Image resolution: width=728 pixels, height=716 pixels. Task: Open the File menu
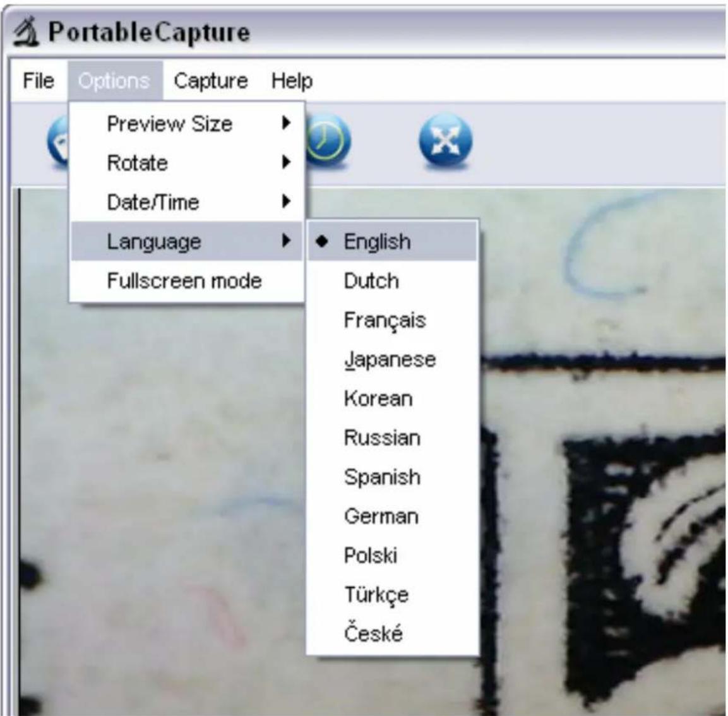click(39, 81)
